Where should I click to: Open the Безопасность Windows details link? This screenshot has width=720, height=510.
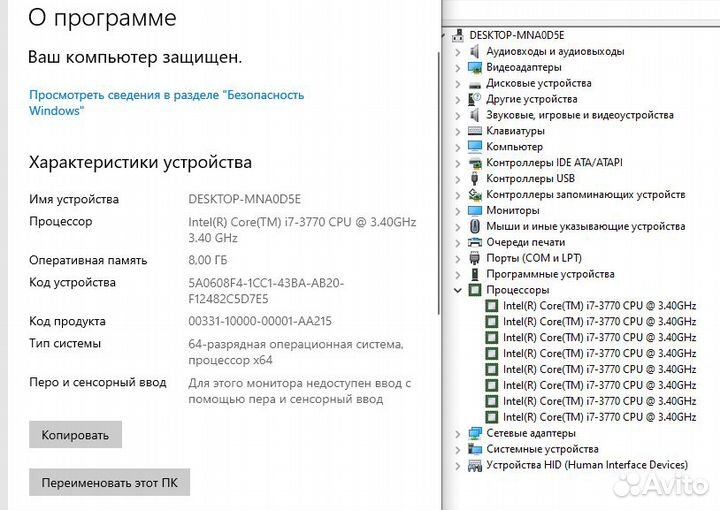point(166,103)
